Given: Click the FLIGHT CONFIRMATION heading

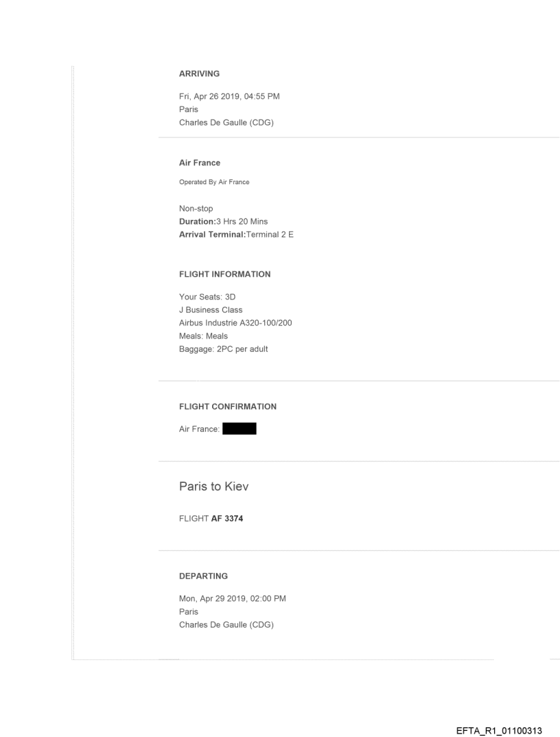Looking at the screenshot, I should 227,407.
